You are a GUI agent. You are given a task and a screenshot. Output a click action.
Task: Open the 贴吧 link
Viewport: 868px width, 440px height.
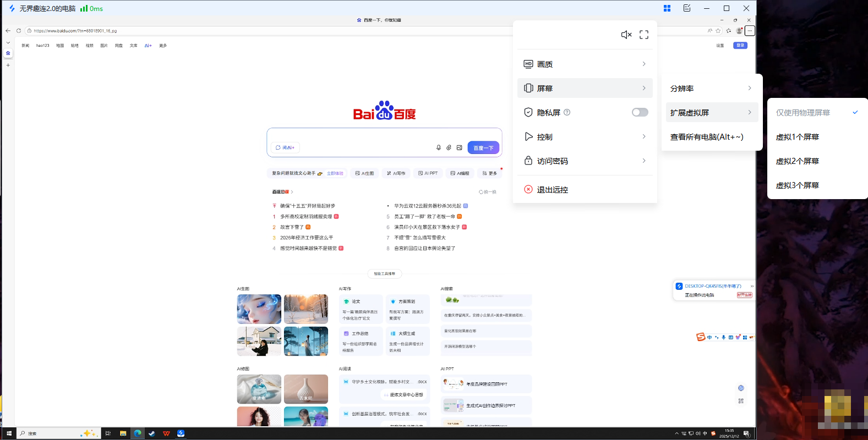pos(75,46)
